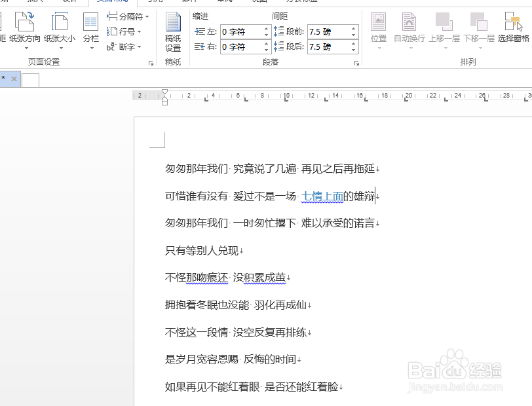Screen dimensions: 532x406
Task: Click the 段前 spacing before field
Action: tap(329, 32)
